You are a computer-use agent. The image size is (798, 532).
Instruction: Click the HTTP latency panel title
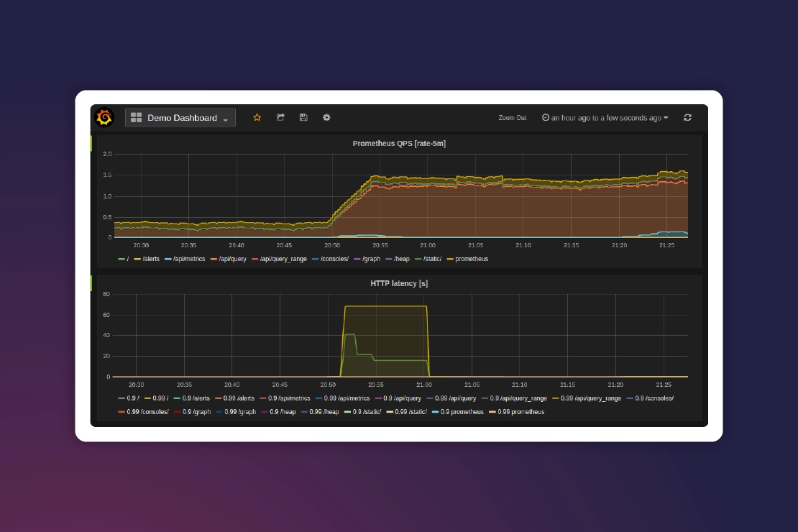(x=399, y=283)
